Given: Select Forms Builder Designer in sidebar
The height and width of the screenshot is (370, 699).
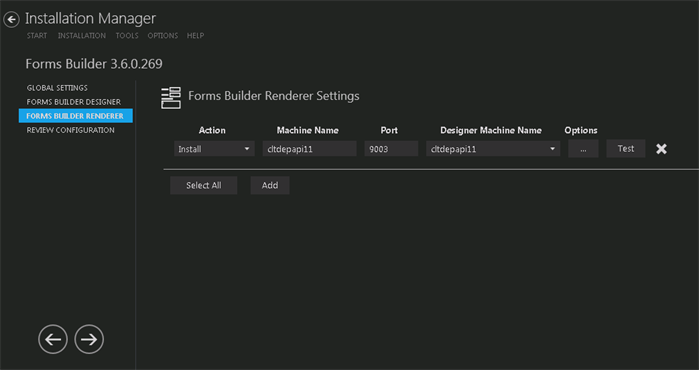Looking at the screenshot, I should pos(74,102).
